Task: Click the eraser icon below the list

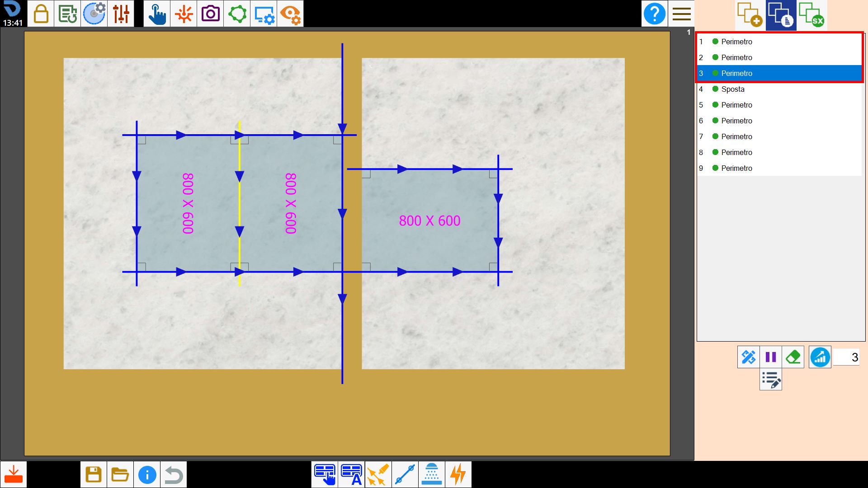Action: click(x=793, y=357)
